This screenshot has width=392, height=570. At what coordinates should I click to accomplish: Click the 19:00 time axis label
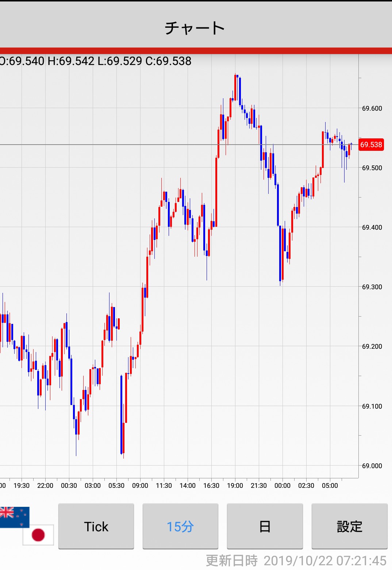[235, 486]
